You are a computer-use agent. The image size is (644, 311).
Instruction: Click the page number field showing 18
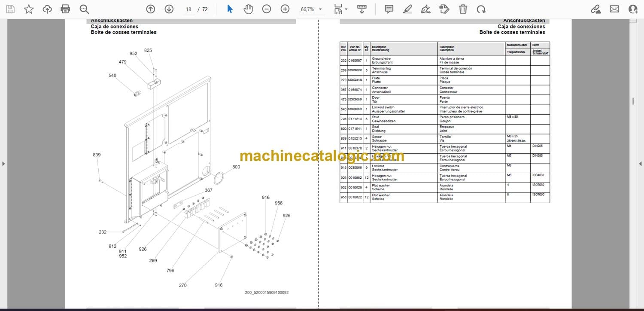click(188, 9)
